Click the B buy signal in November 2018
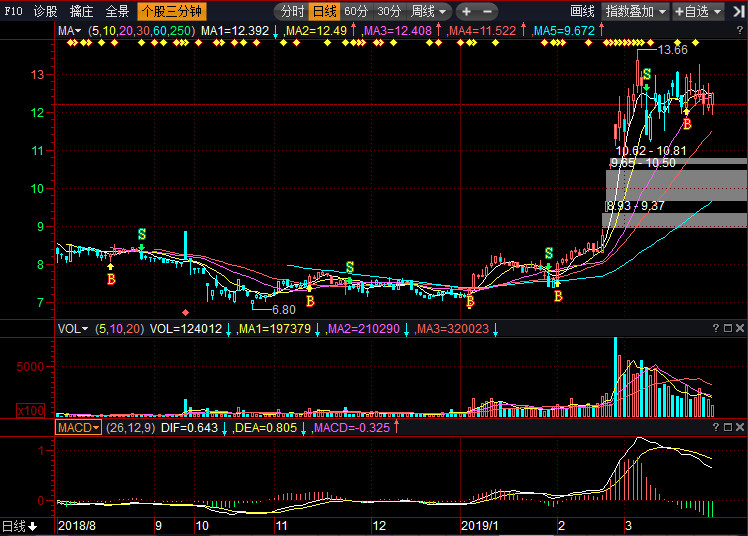Viewport: 748px width, 536px height. coord(310,301)
